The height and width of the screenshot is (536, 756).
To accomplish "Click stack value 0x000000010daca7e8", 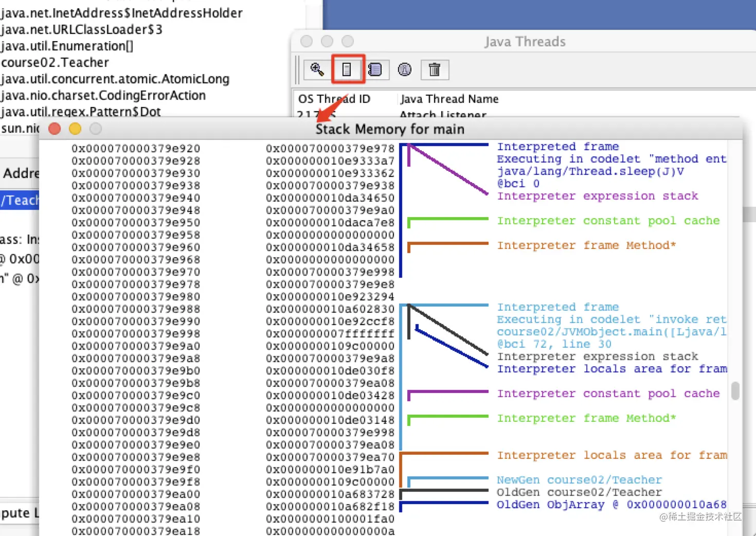I will pyautogui.click(x=330, y=222).
